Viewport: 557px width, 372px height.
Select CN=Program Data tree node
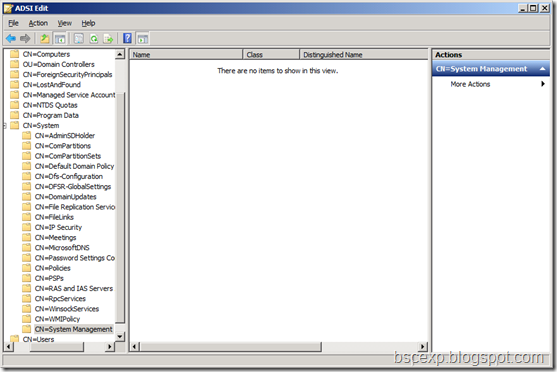click(51, 115)
